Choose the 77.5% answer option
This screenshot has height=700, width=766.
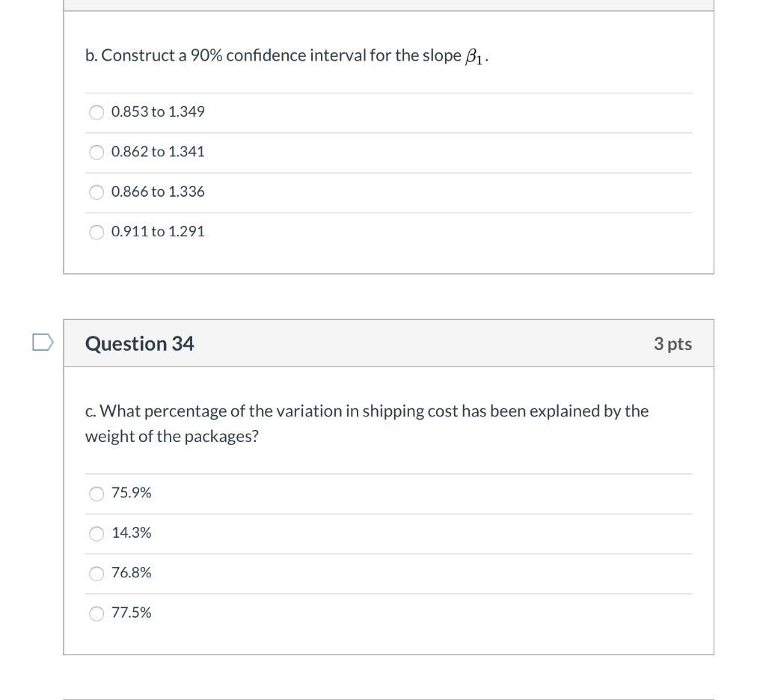(x=96, y=613)
